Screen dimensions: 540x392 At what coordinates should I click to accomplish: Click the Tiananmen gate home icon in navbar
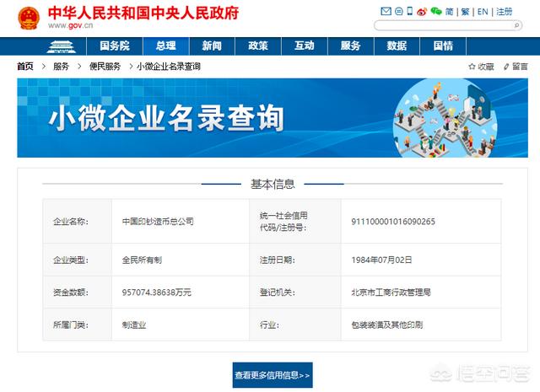point(61,46)
